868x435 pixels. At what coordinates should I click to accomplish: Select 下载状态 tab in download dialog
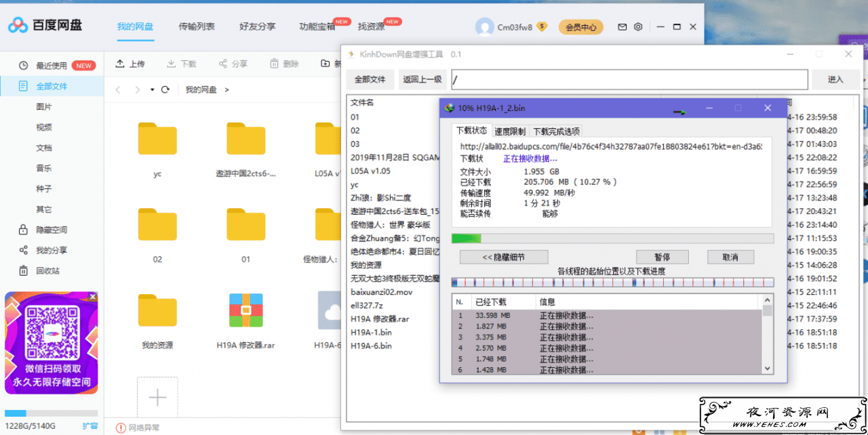(x=471, y=131)
